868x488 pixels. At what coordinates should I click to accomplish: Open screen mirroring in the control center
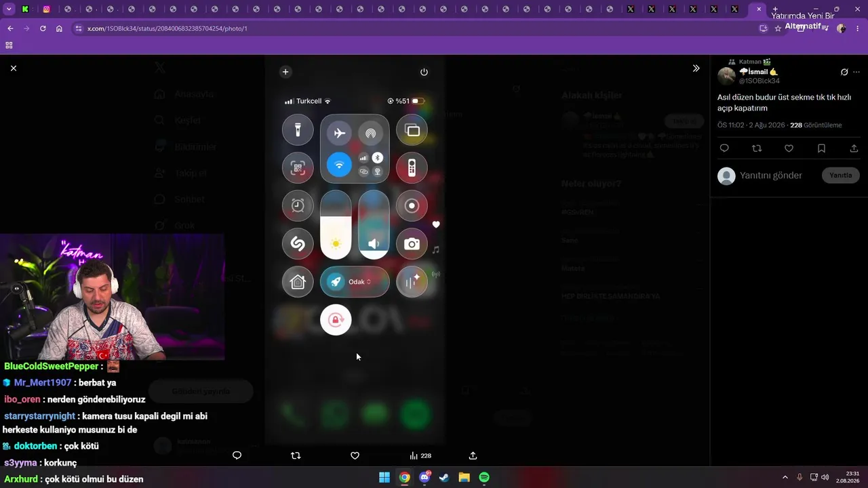click(412, 129)
